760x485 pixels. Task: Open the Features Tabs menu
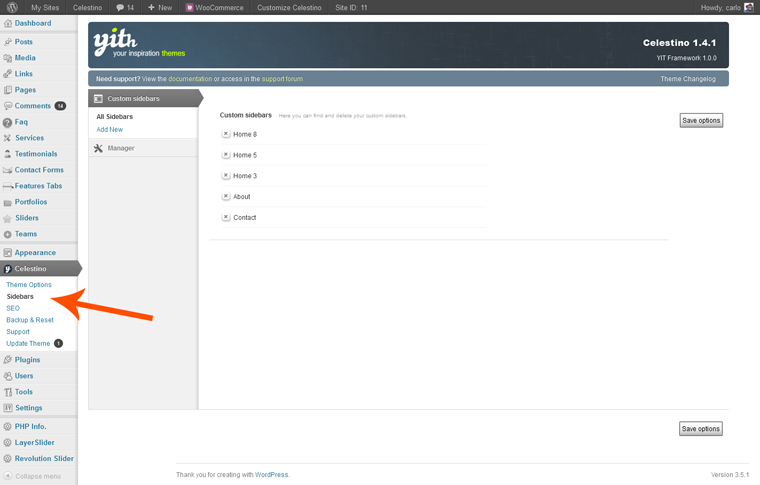39,186
